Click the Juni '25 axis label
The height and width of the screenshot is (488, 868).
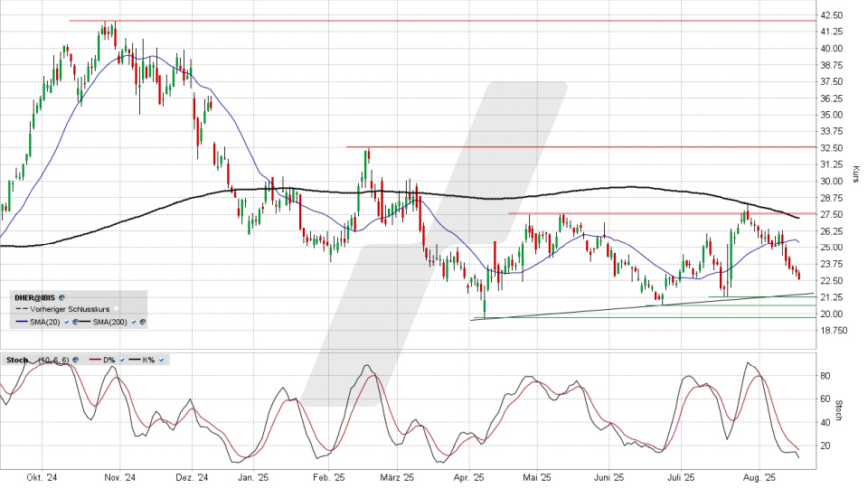609,477
